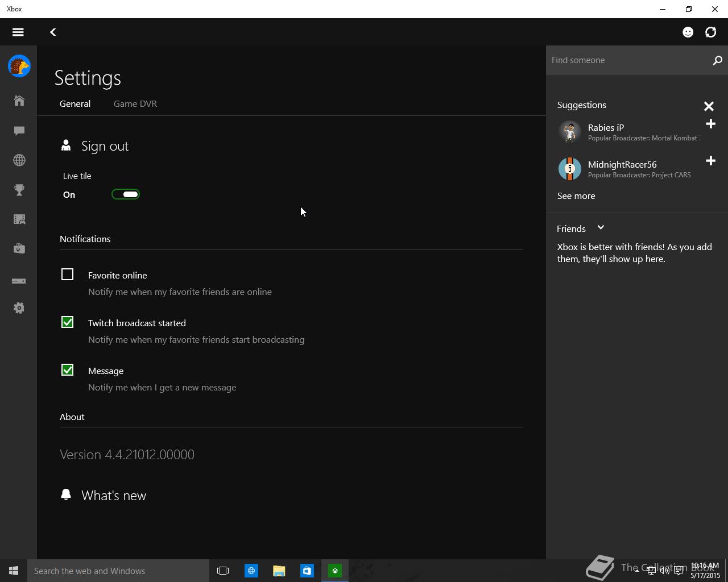Add Rabies iP as friend
This screenshot has width=728, height=582.
710,124
